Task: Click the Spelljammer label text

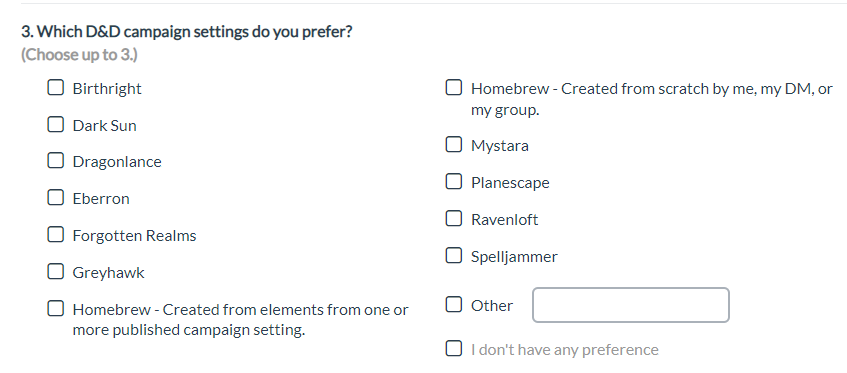Action: [514, 257]
